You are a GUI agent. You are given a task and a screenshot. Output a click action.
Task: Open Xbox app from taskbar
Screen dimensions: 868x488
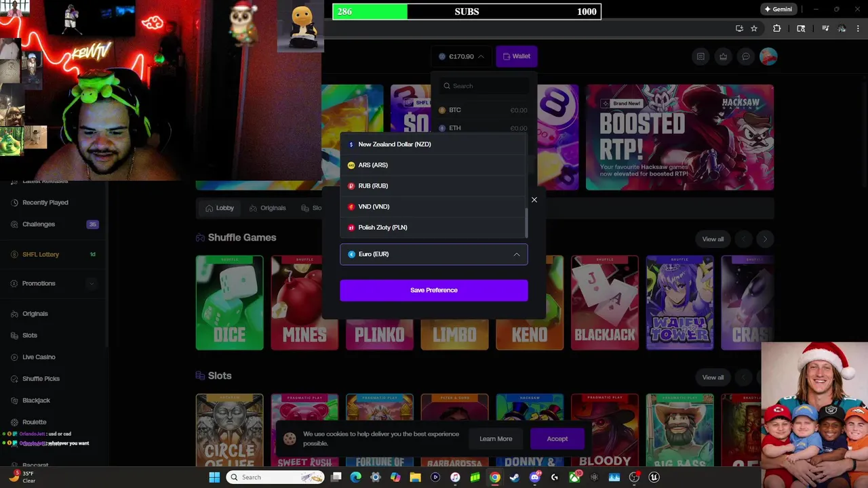[x=574, y=477]
